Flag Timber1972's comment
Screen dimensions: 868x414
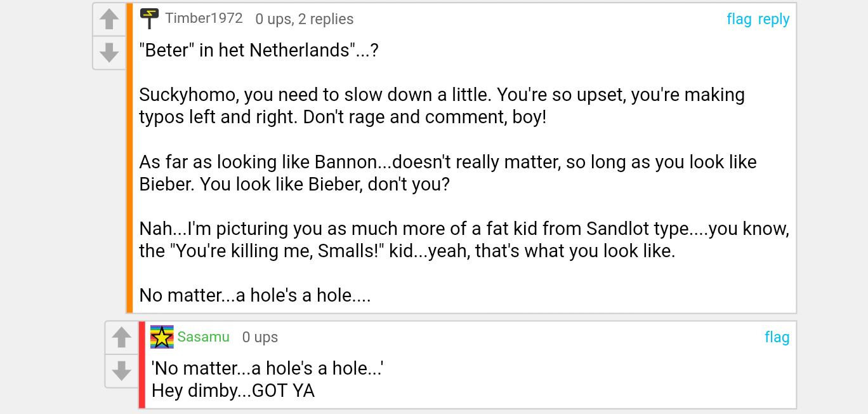pyautogui.click(x=739, y=19)
